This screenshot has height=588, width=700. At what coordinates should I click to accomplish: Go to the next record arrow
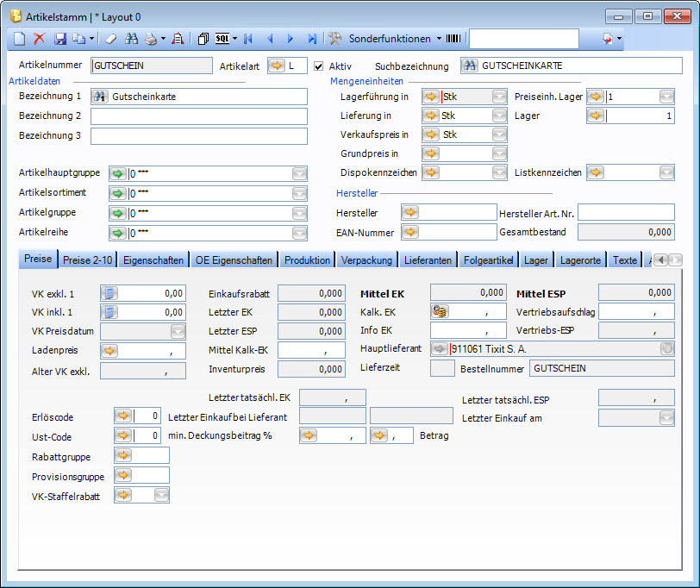point(291,39)
